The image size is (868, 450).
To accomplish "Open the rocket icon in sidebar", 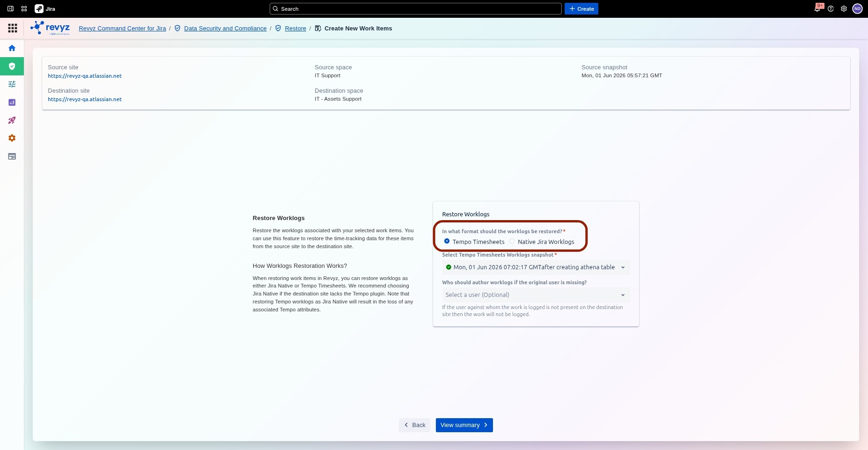I will pyautogui.click(x=12, y=120).
